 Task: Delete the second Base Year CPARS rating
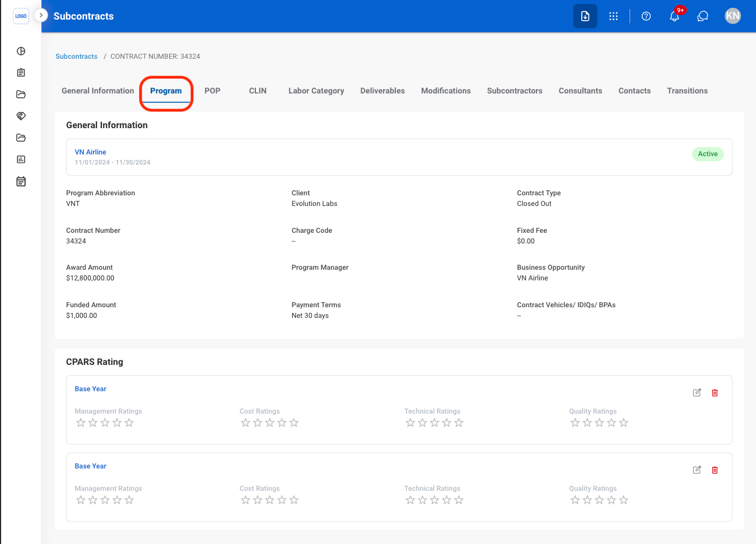click(x=715, y=470)
